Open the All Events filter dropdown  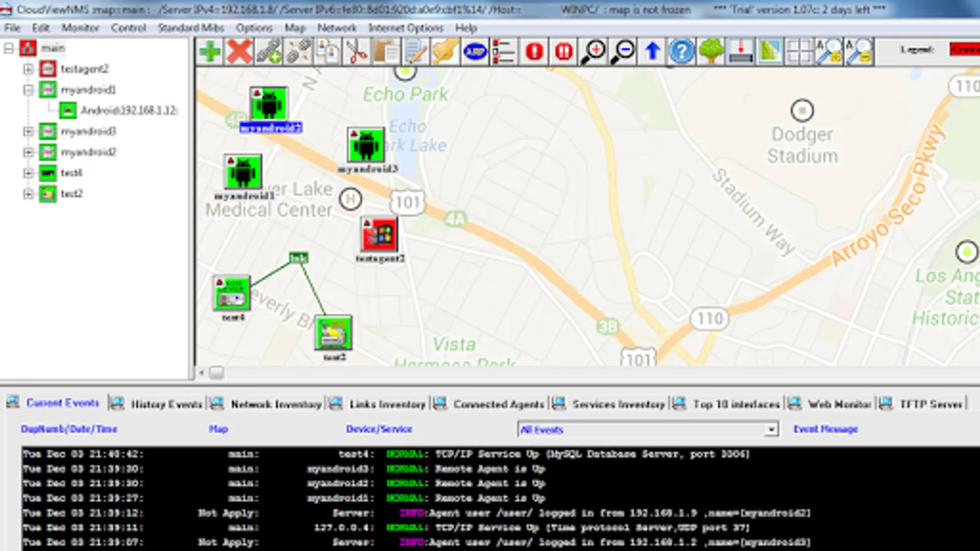click(771, 430)
